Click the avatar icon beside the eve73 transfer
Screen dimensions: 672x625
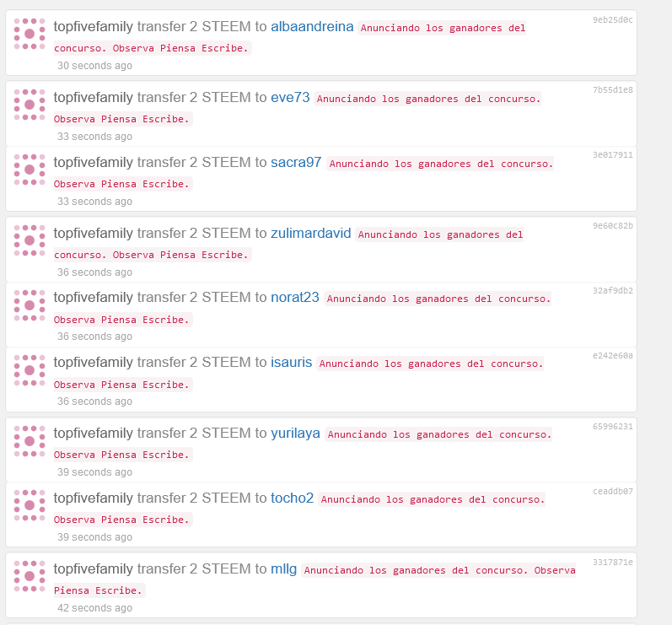(x=30, y=105)
